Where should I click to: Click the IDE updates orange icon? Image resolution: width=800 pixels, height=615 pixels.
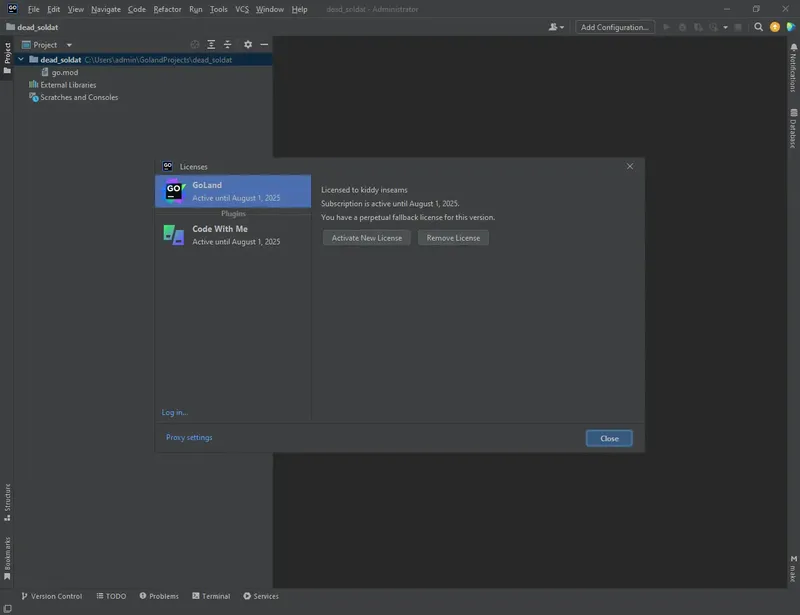(x=775, y=27)
